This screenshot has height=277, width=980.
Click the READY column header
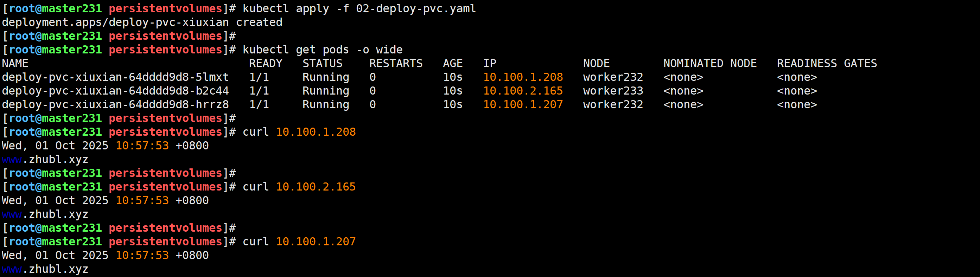(266, 63)
